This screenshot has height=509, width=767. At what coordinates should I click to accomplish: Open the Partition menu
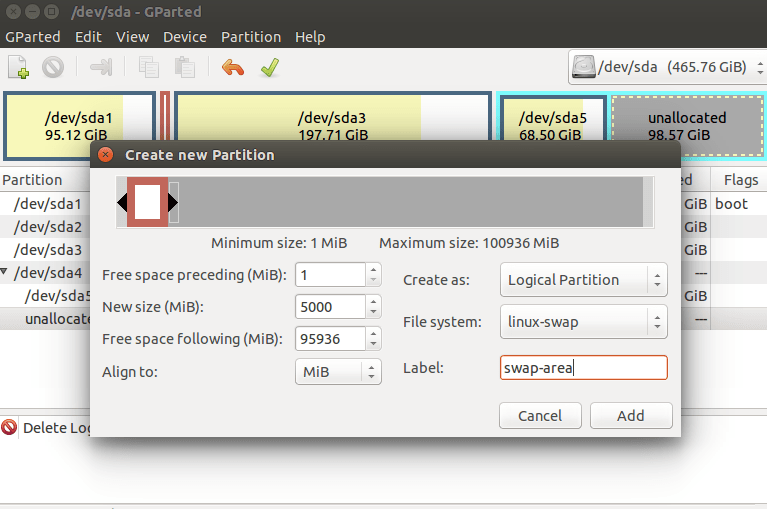(x=251, y=37)
